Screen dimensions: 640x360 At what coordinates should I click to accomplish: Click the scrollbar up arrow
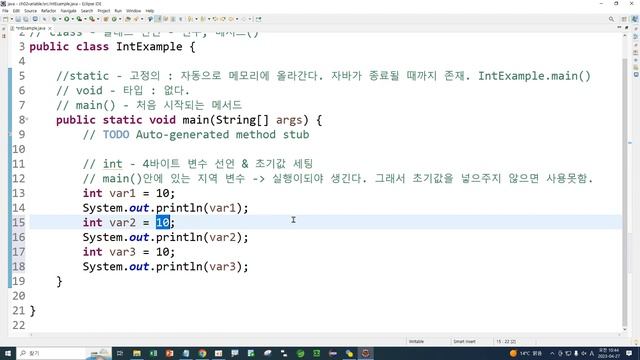click(624, 36)
